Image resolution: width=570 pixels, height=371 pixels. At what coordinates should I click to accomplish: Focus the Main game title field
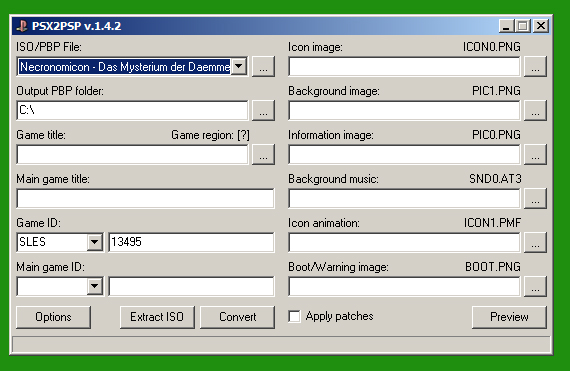coord(145,198)
